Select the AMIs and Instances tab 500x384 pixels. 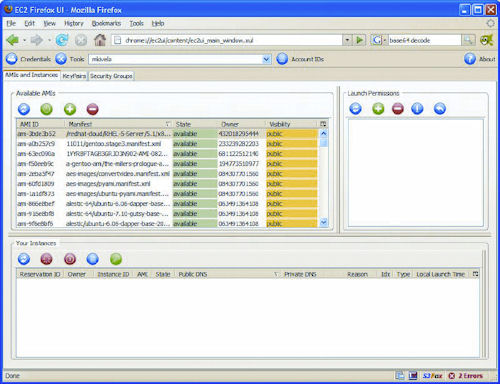click(x=32, y=75)
